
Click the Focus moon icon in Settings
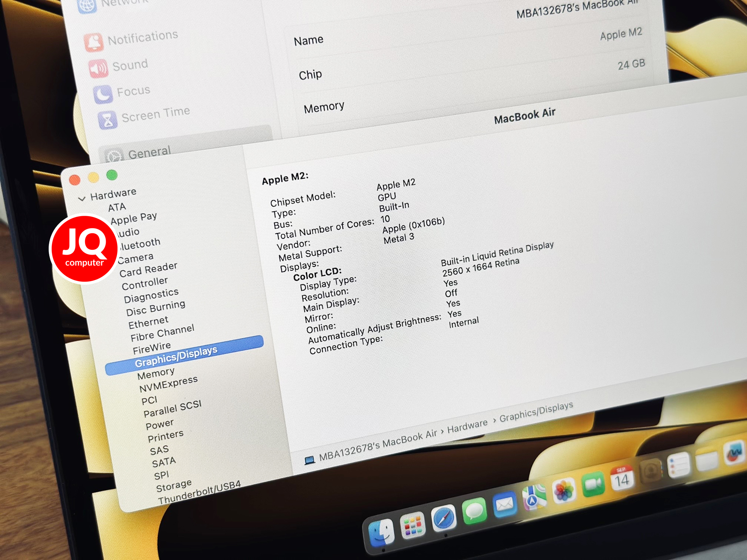(103, 94)
